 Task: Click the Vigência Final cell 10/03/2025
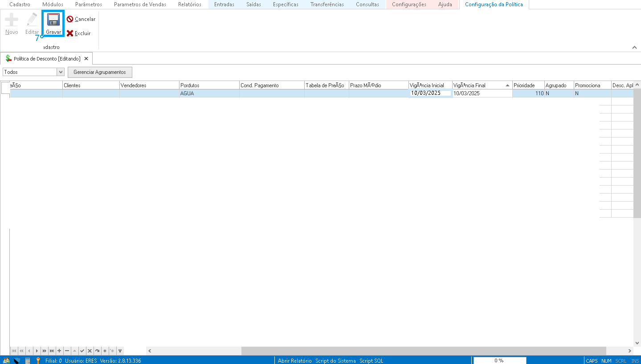pos(482,93)
